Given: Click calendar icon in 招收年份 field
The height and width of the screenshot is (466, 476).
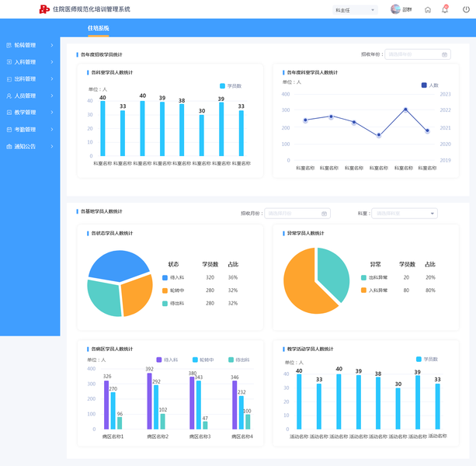Looking at the screenshot, I should click(x=444, y=54).
